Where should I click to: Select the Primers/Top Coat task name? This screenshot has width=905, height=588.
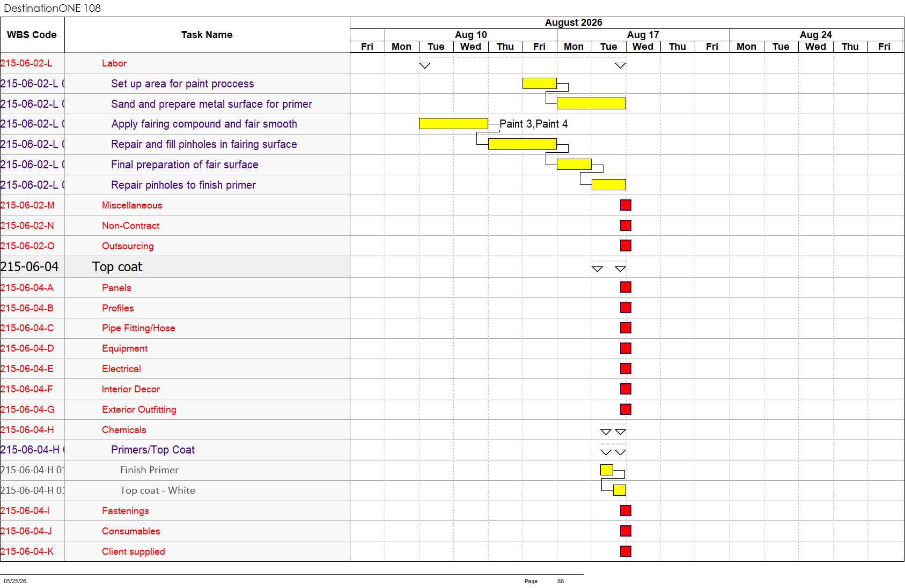(153, 450)
